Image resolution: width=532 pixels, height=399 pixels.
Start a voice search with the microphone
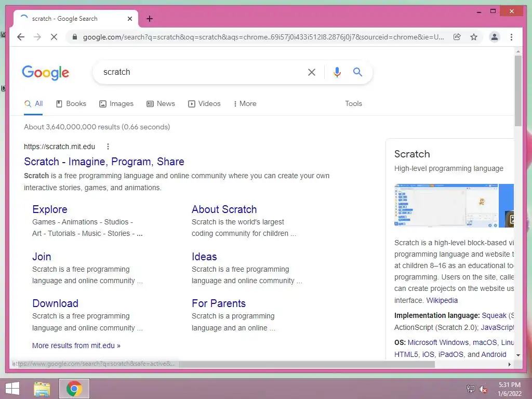click(337, 72)
